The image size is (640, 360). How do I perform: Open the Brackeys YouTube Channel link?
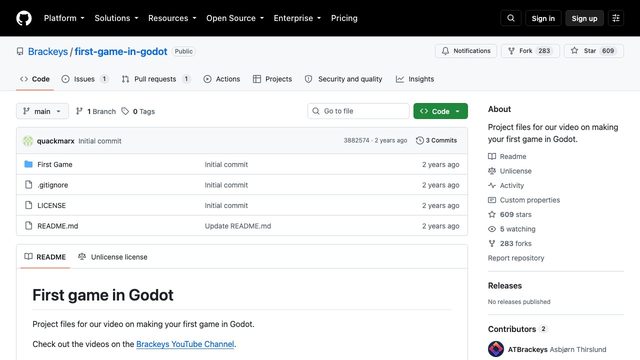click(185, 344)
